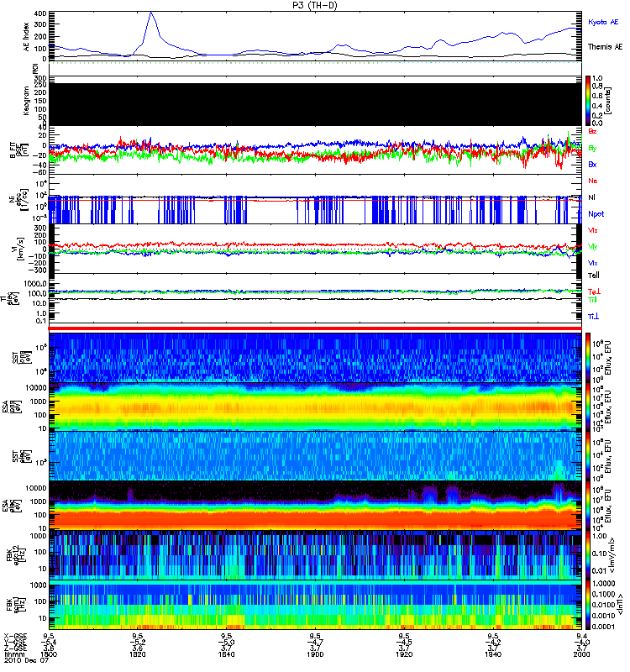The image size is (630, 672).
Task: Click the Kyoto AE peak near 400
Action: click(x=150, y=13)
